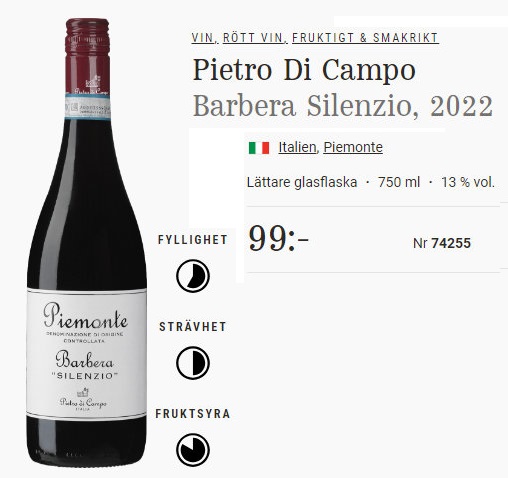Click the 750 ml volume text

(x=399, y=182)
